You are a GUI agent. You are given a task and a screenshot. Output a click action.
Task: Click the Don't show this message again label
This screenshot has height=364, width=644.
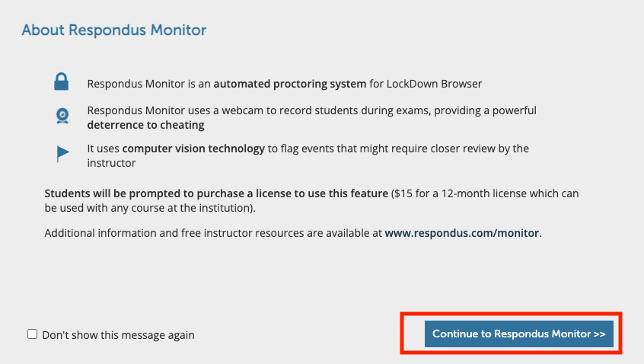pos(118,335)
